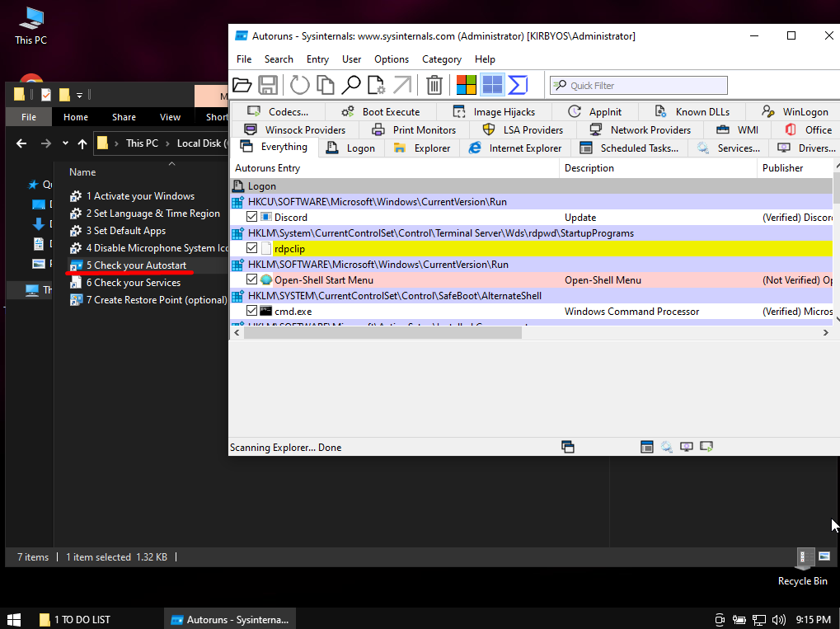Open the View ribbon tab in File Explorer
This screenshot has height=629, width=840.
(x=170, y=117)
